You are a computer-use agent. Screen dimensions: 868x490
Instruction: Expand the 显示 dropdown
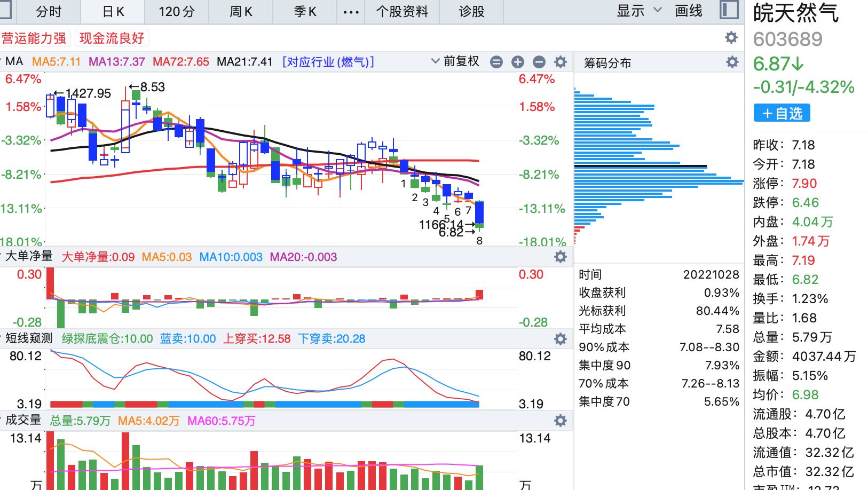[x=639, y=11]
